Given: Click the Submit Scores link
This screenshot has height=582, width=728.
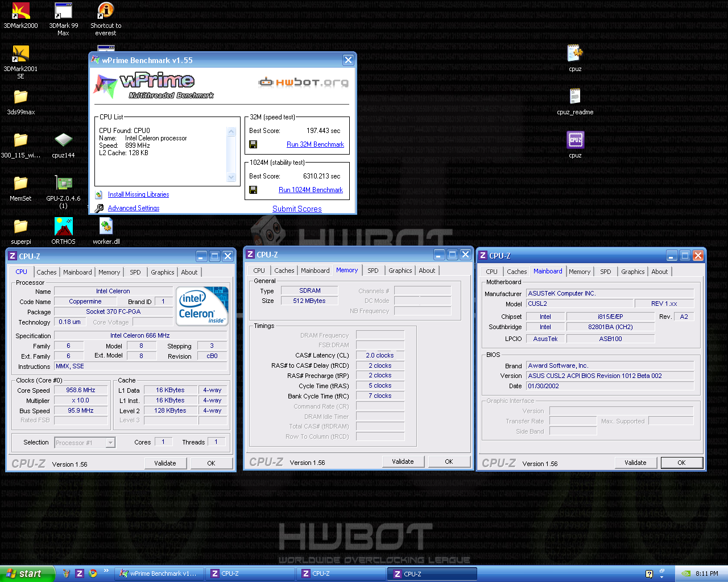Looking at the screenshot, I should [x=297, y=209].
